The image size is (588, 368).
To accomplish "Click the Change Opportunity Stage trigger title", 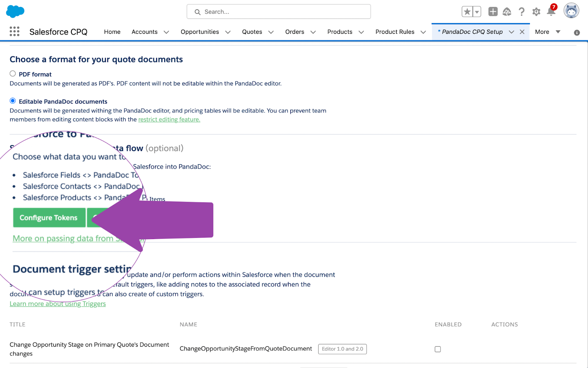I will click(89, 349).
